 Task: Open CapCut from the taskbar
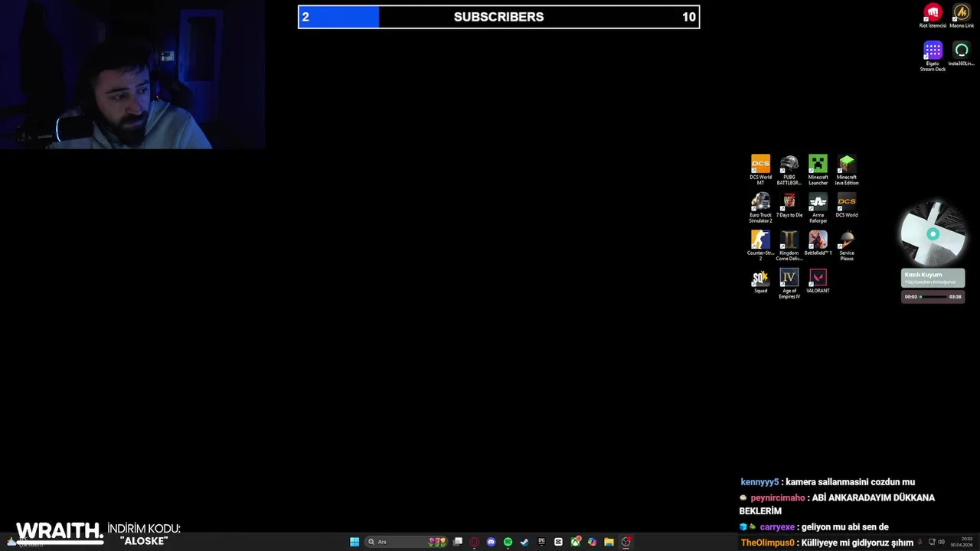coord(558,542)
